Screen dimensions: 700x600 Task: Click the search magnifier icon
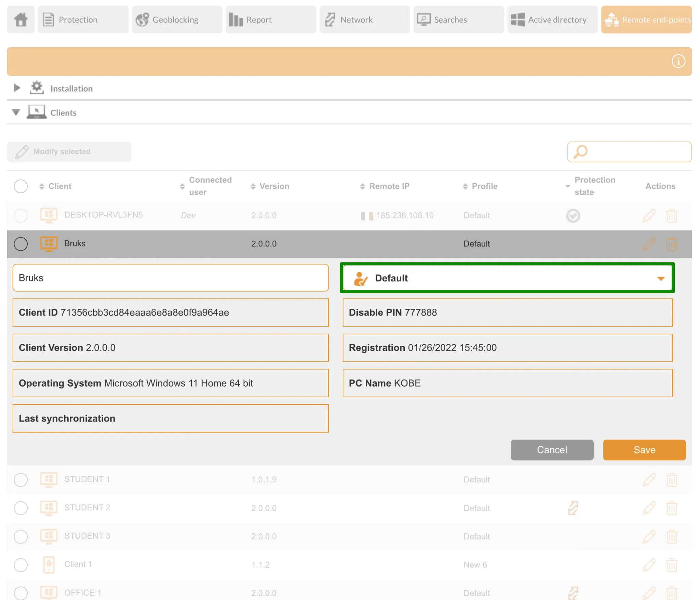580,152
